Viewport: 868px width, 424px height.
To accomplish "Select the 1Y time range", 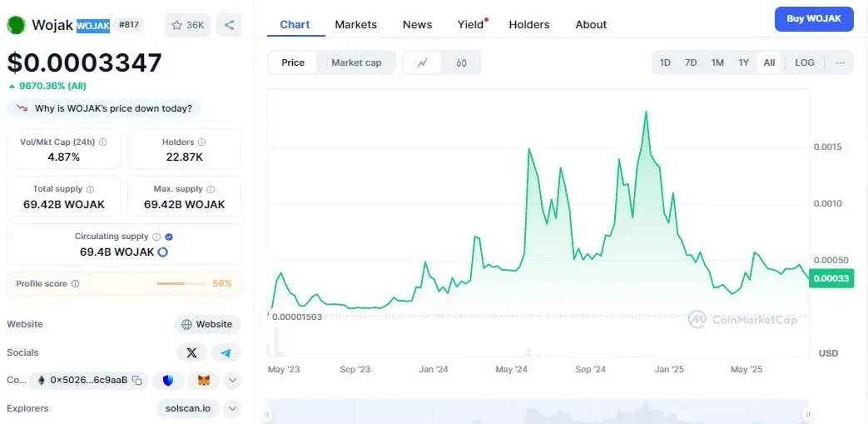I will click(x=743, y=62).
